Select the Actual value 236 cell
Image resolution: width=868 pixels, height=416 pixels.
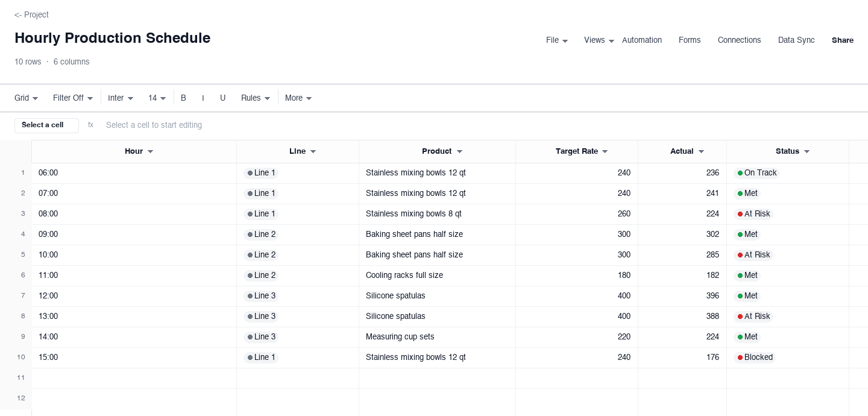click(x=682, y=173)
